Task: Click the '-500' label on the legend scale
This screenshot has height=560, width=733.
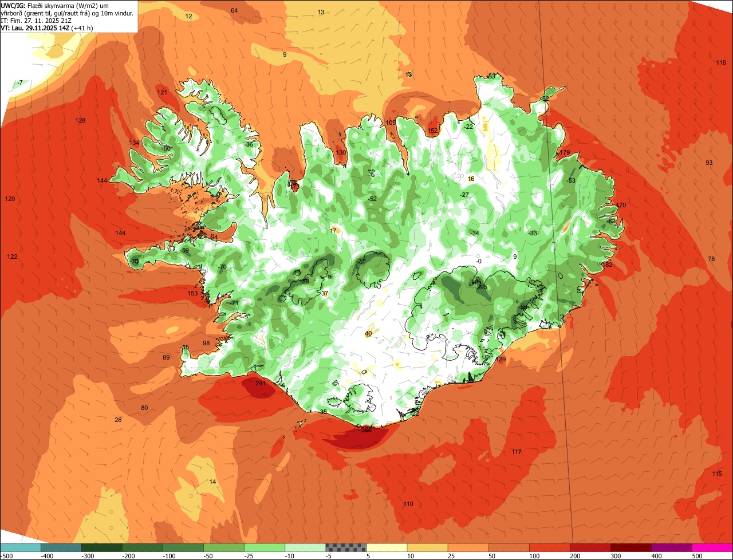Action: coord(7,556)
